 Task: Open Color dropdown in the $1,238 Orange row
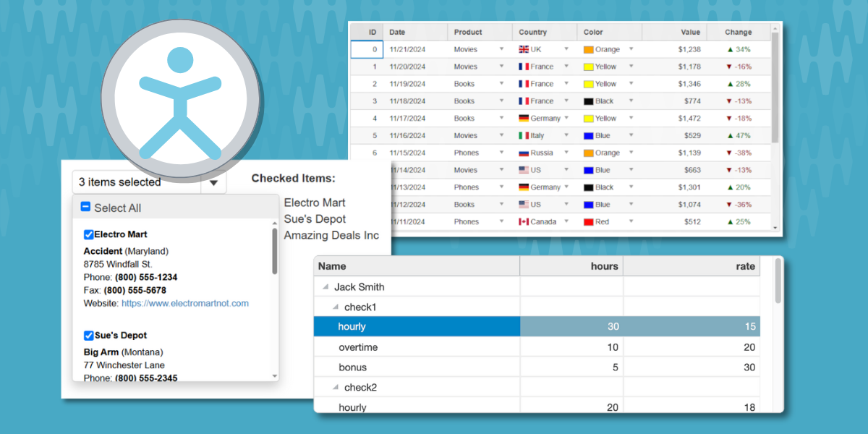pyautogui.click(x=631, y=49)
